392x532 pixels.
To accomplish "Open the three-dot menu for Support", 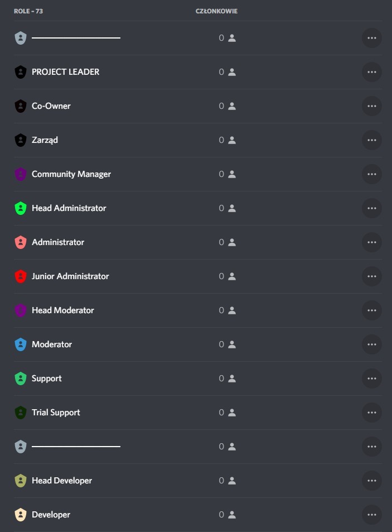I will [371, 378].
